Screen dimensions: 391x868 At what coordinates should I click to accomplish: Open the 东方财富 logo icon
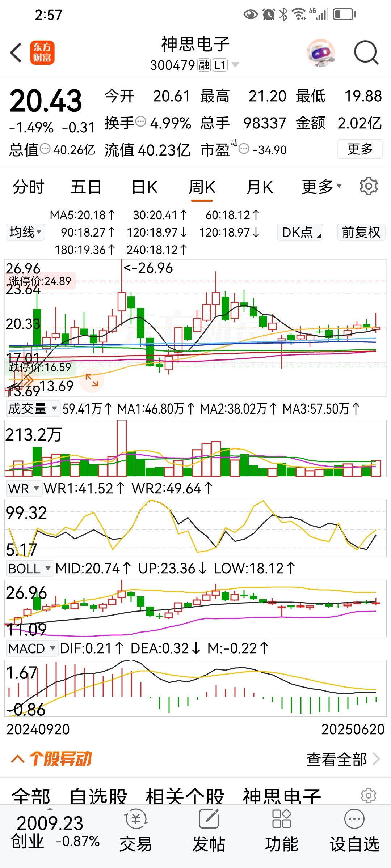42,53
